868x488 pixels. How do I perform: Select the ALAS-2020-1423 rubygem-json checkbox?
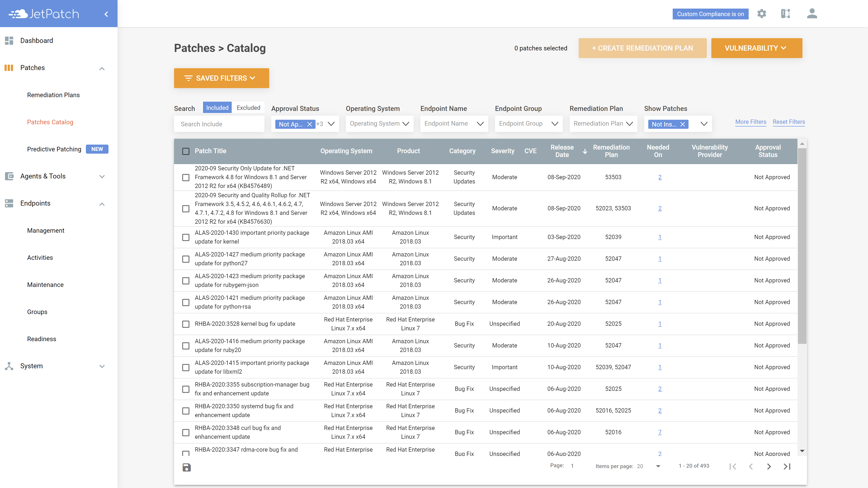pyautogui.click(x=186, y=281)
